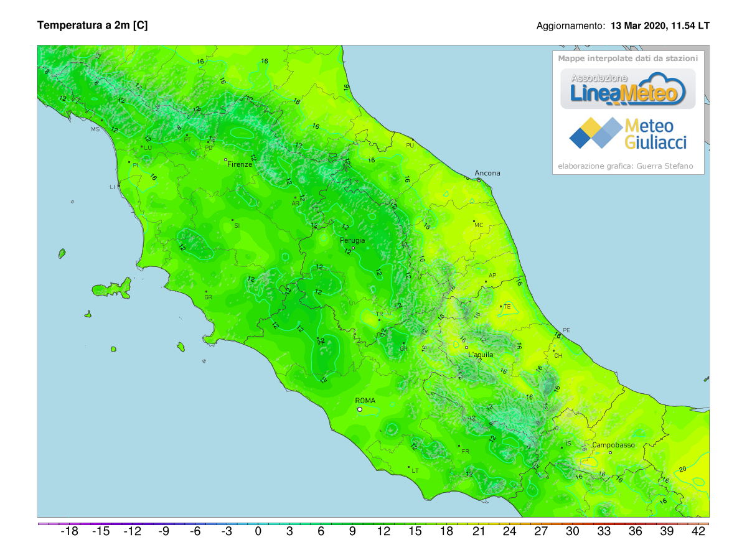Click the Elba island on the map
The image size is (747, 560).
113,287
